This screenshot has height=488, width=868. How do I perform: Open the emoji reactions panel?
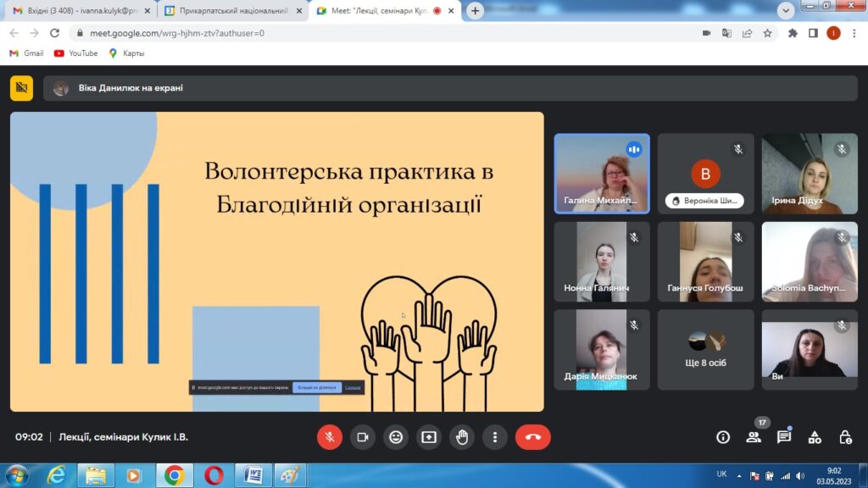tap(396, 437)
